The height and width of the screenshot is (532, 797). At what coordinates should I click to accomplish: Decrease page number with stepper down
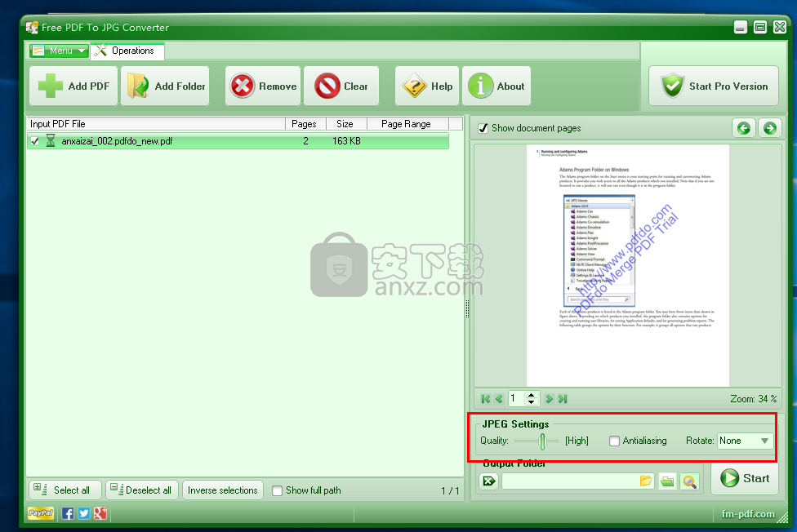pos(531,402)
